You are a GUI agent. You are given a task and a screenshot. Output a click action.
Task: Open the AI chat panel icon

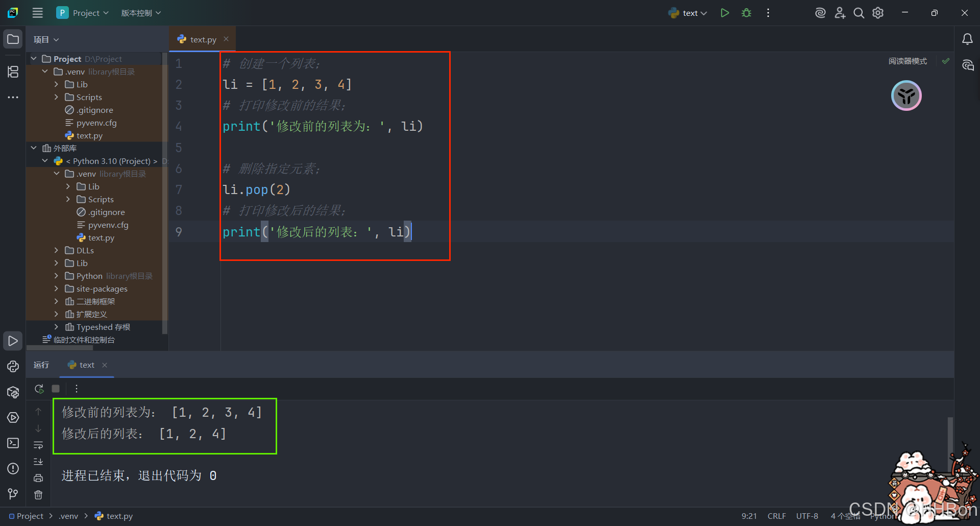tap(967, 65)
